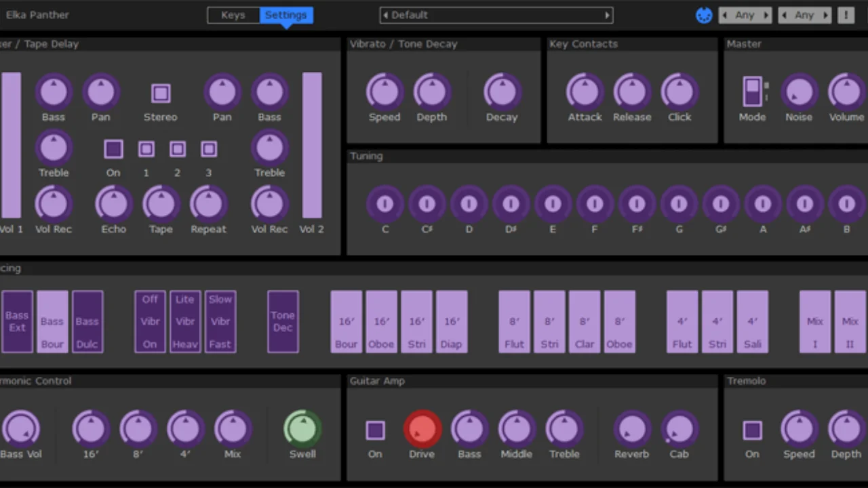Click the Key Contacts Click knob
Image resolution: width=868 pixels, height=488 pixels.
(679, 91)
